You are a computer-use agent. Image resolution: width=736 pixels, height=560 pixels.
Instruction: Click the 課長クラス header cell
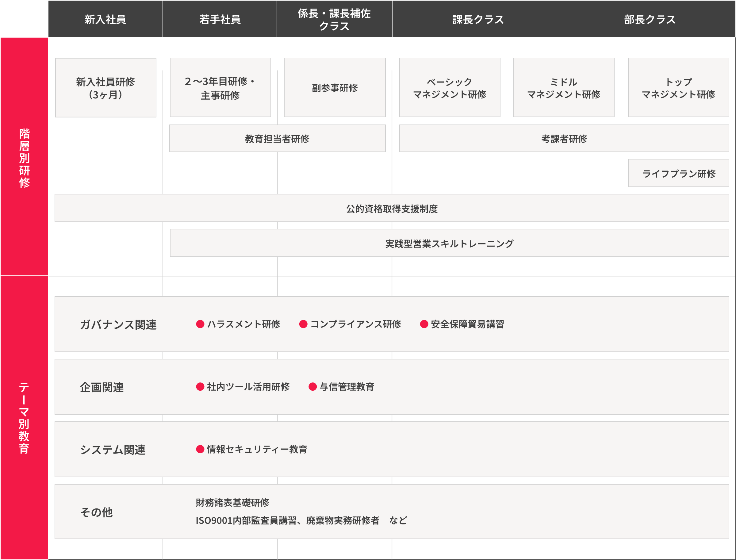(x=478, y=19)
